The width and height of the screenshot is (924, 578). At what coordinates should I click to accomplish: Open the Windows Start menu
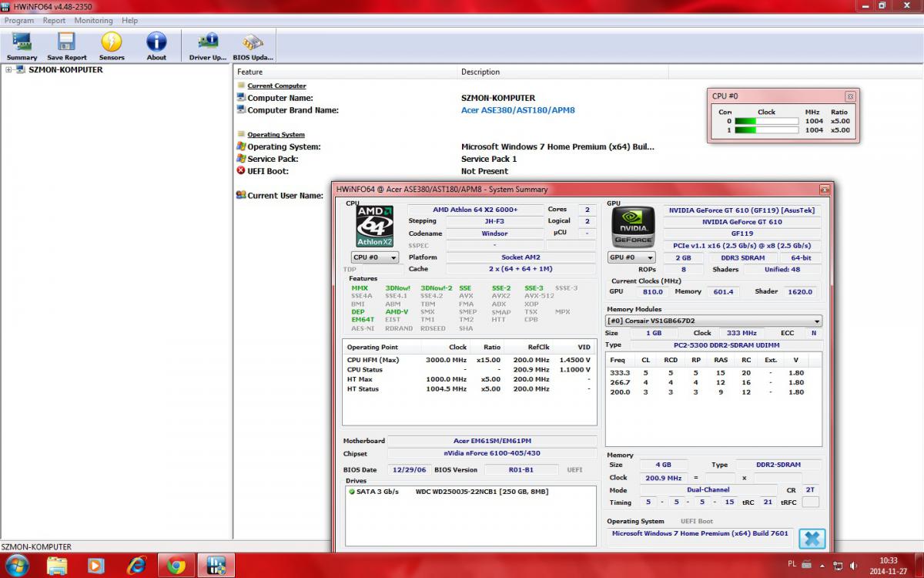click(x=17, y=566)
